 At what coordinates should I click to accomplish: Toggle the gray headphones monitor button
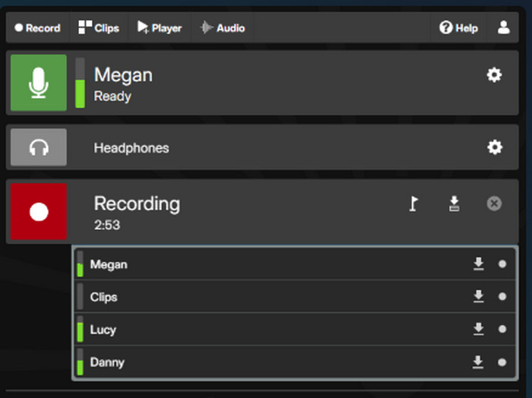click(39, 147)
